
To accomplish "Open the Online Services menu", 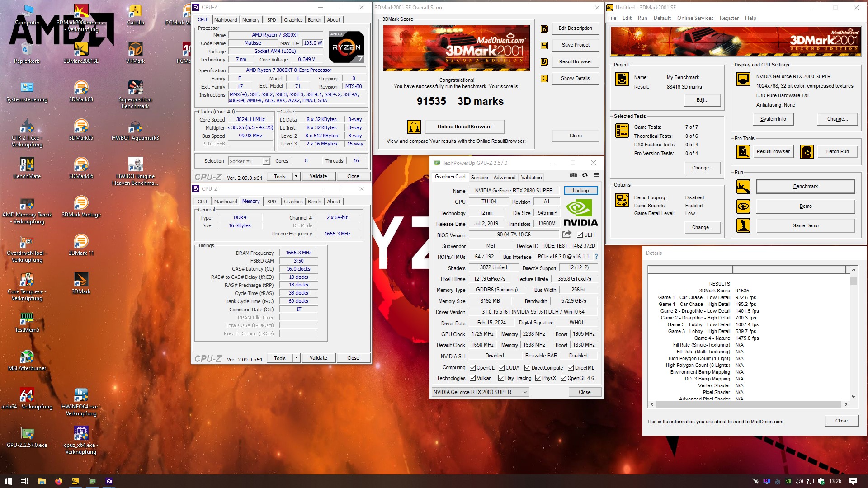I will coord(695,18).
